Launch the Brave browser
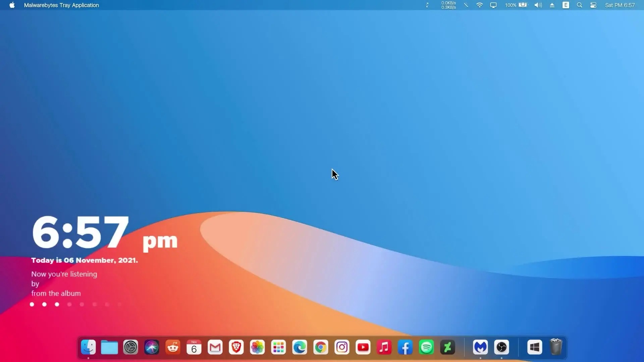This screenshot has height=362, width=644. (x=236, y=347)
